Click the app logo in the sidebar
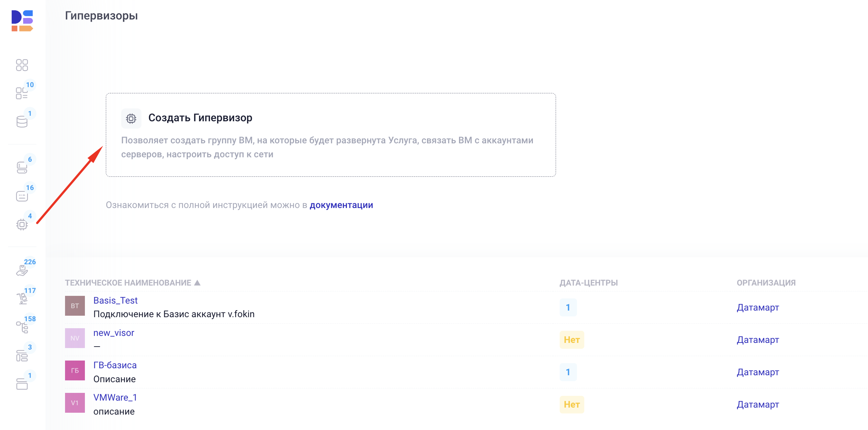 click(22, 21)
